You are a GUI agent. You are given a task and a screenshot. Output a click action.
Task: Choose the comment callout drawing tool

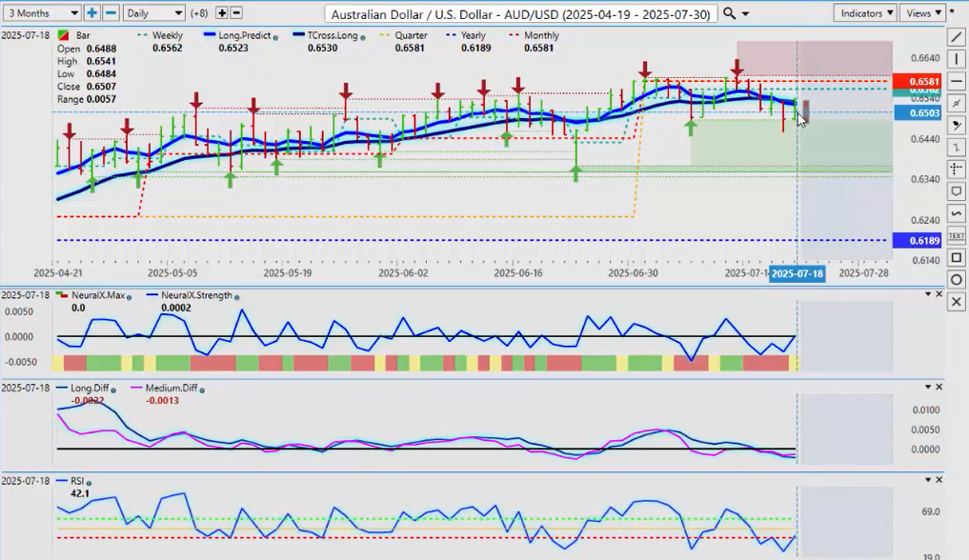tap(957, 191)
